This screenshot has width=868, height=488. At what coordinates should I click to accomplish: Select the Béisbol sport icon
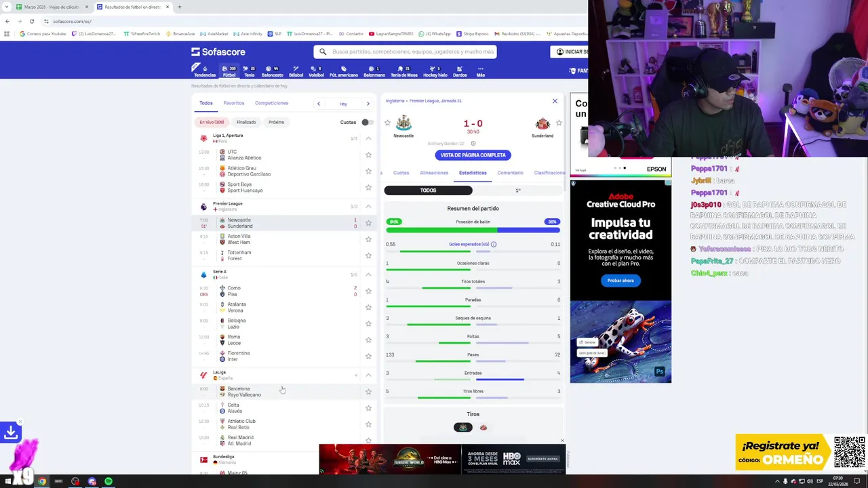296,70
